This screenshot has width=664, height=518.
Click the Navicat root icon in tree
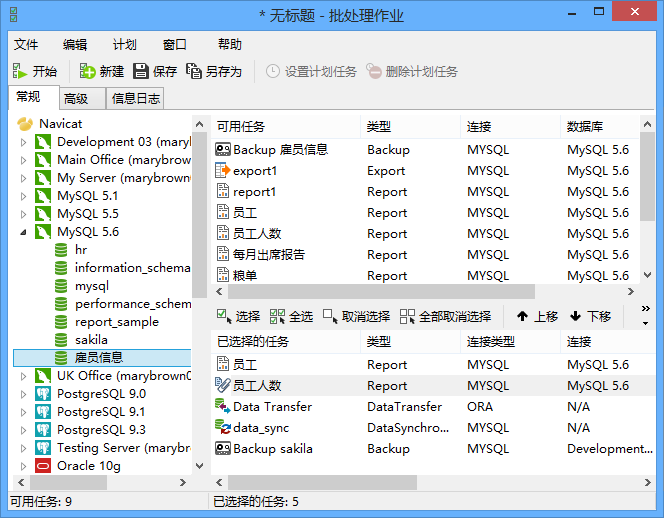pyautogui.click(x=25, y=124)
